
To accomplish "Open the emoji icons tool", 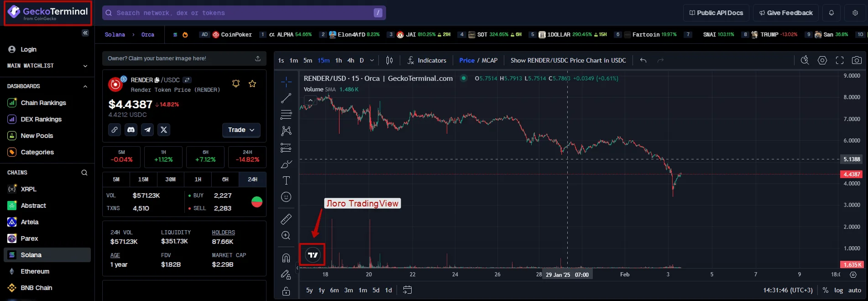I will (x=286, y=197).
